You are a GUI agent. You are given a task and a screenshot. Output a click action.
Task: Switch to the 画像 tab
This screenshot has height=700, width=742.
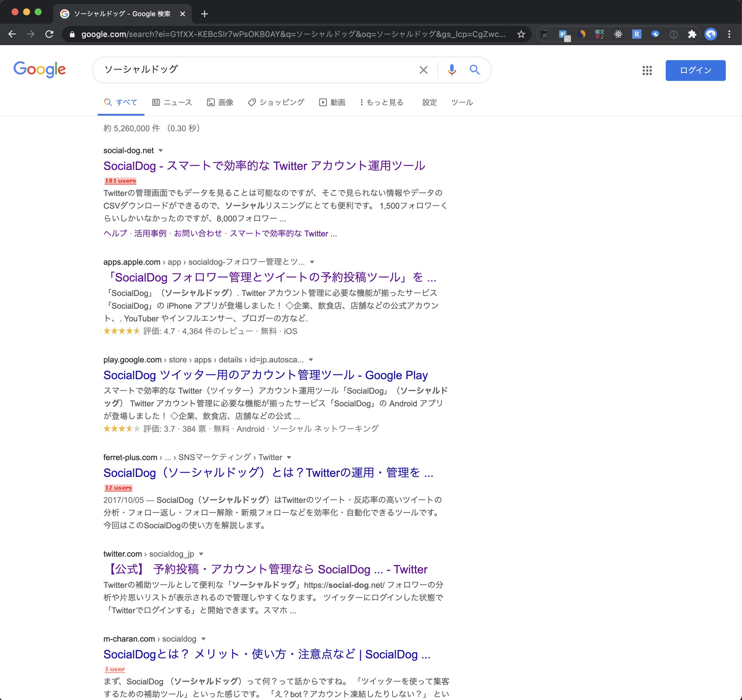click(x=220, y=102)
